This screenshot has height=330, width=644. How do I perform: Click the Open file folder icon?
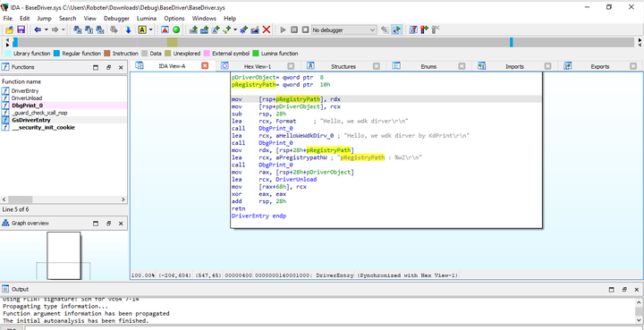(x=9, y=30)
